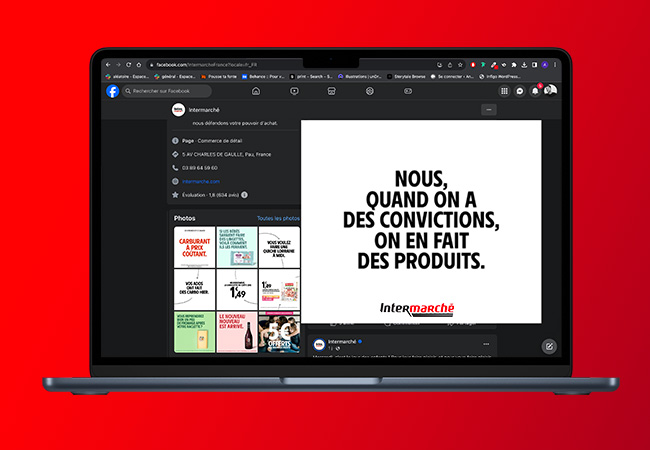Go to the Watch video tab
The image size is (650, 450).
coord(294,91)
